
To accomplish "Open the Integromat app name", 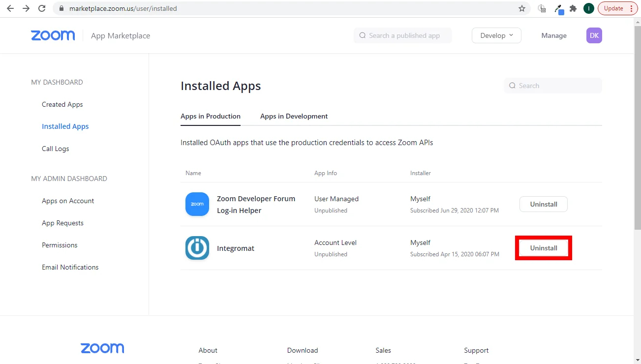I will (x=236, y=248).
